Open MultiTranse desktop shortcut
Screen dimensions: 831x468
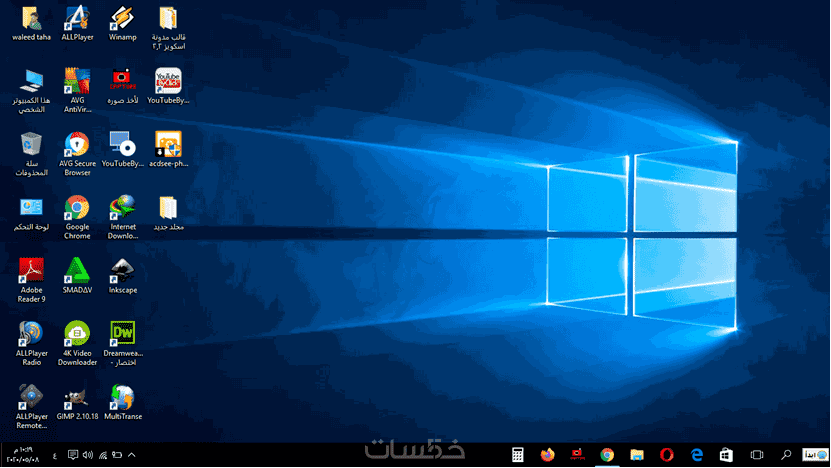(x=122, y=402)
